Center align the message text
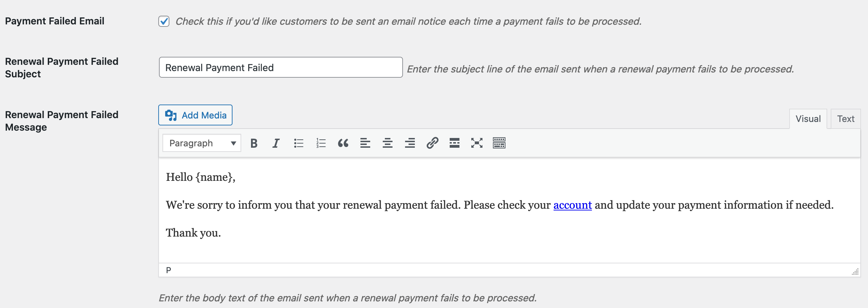This screenshot has width=868, height=308. pyautogui.click(x=388, y=143)
